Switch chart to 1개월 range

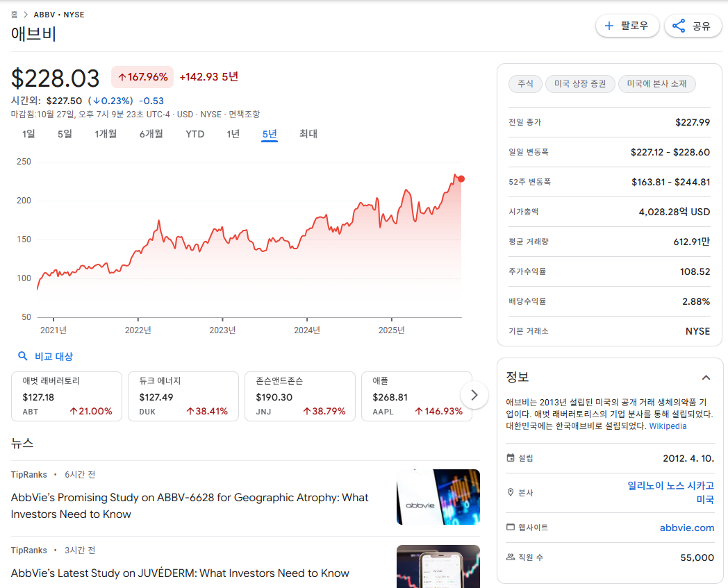tap(106, 134)
